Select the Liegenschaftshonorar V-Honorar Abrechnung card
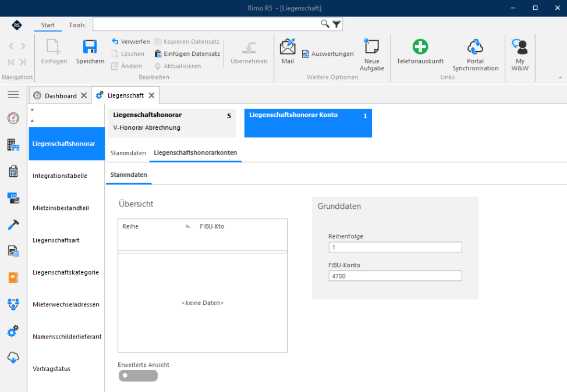The width and height of the screenshot is (567, 392). pos(172,123)
